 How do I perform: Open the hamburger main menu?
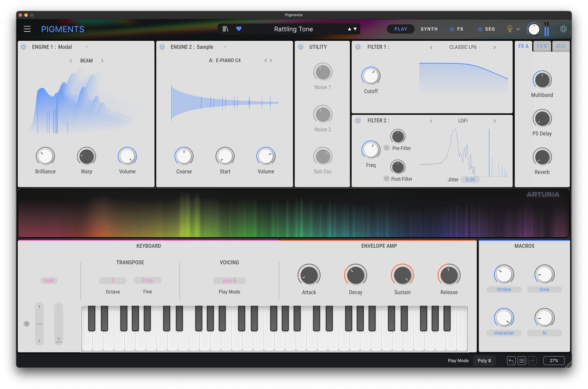pyautogui.click(x=27, y=29)
